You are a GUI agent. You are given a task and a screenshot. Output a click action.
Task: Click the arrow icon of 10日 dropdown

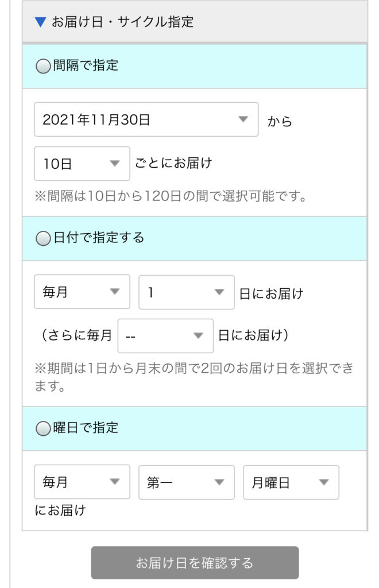(x=115, y=164)
